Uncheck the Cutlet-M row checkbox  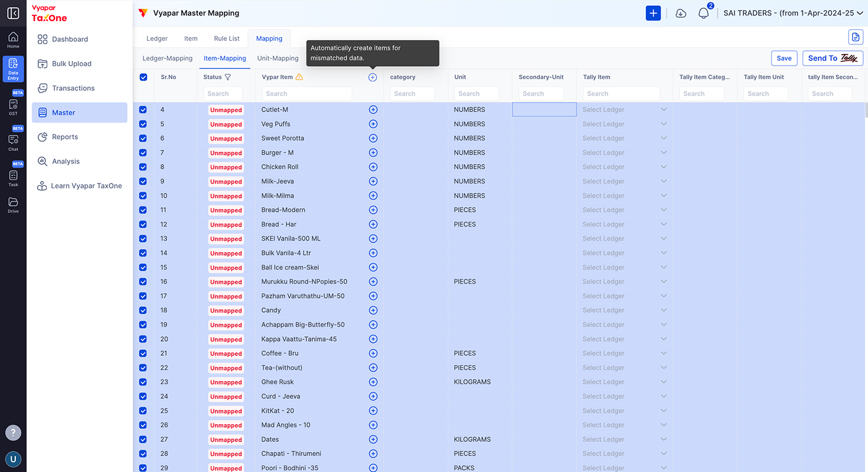143,110
